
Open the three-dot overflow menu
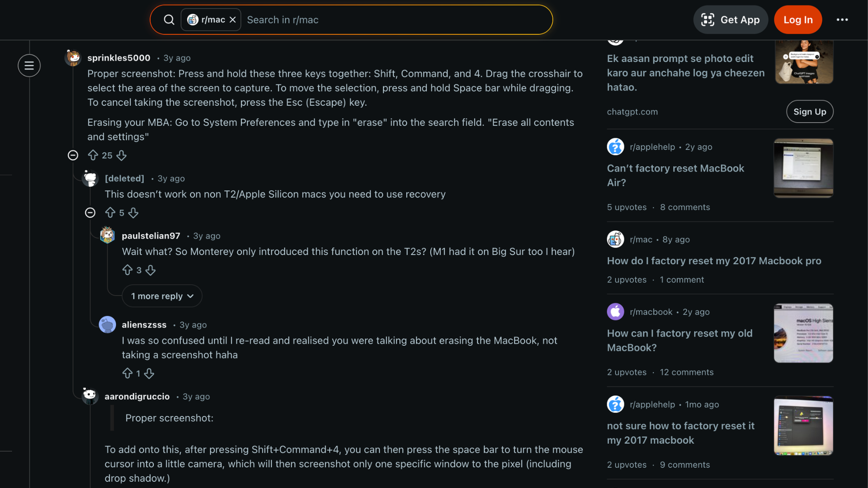(842, 19)
